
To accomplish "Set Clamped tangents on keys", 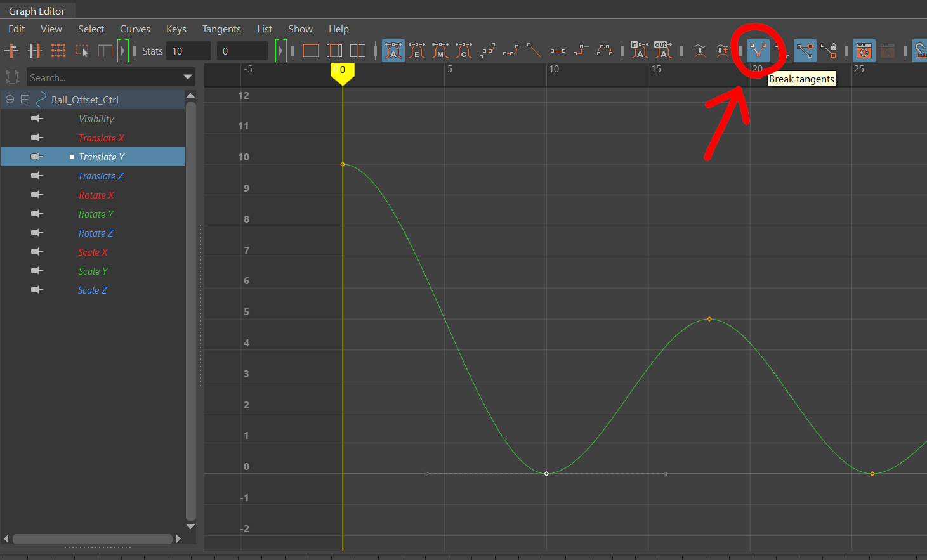I will [x=511, y=51].
